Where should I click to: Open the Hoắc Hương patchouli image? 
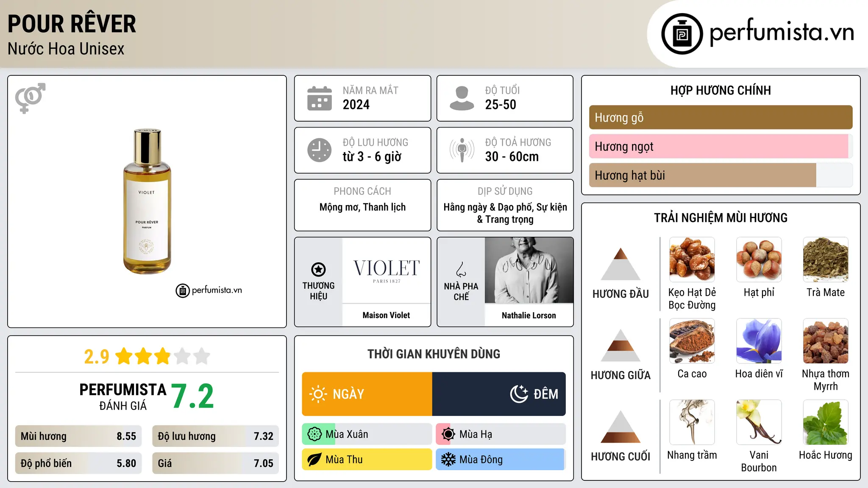tap(826, 422)
